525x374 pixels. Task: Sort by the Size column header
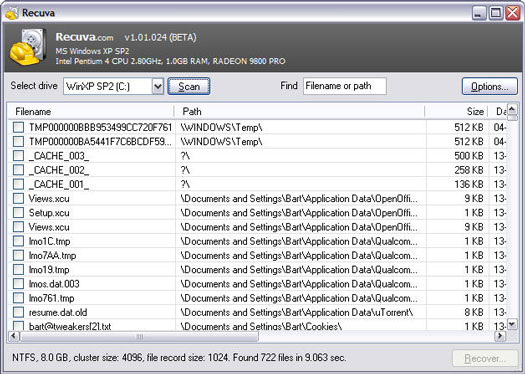tap(457, 111)
